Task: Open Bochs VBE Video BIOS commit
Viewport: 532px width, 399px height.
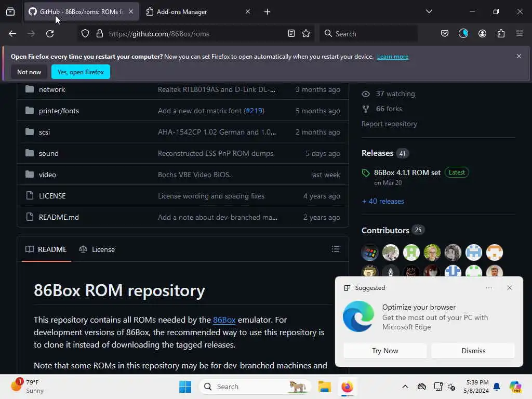Action: tap(194, 175)
